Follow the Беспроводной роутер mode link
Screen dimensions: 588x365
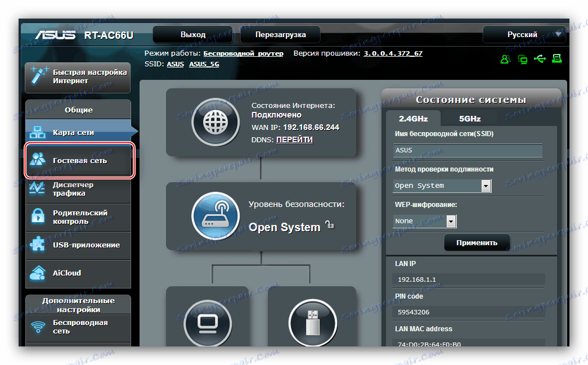pos(244,53)
